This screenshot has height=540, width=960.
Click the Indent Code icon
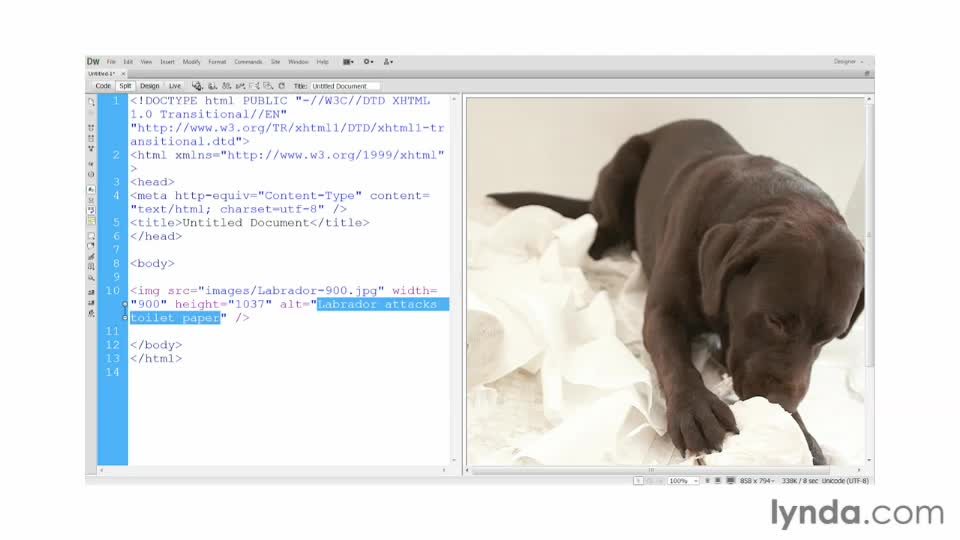pos(91,292)
